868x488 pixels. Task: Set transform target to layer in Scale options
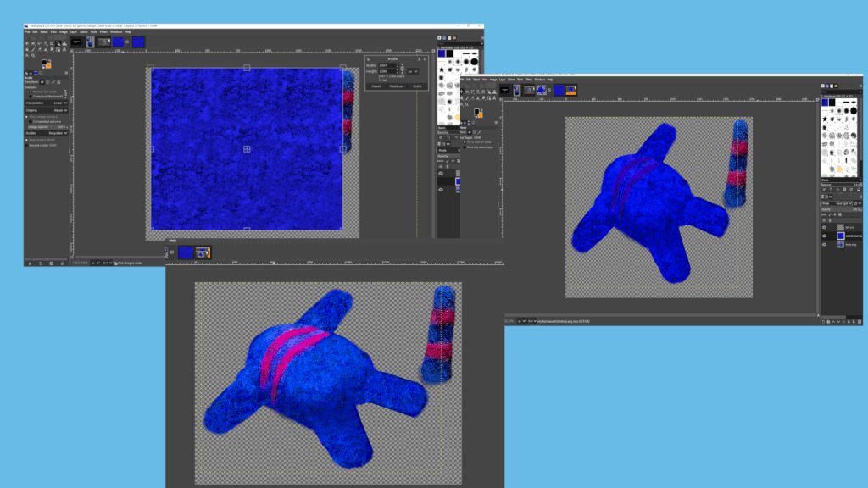tap(42, 82)
